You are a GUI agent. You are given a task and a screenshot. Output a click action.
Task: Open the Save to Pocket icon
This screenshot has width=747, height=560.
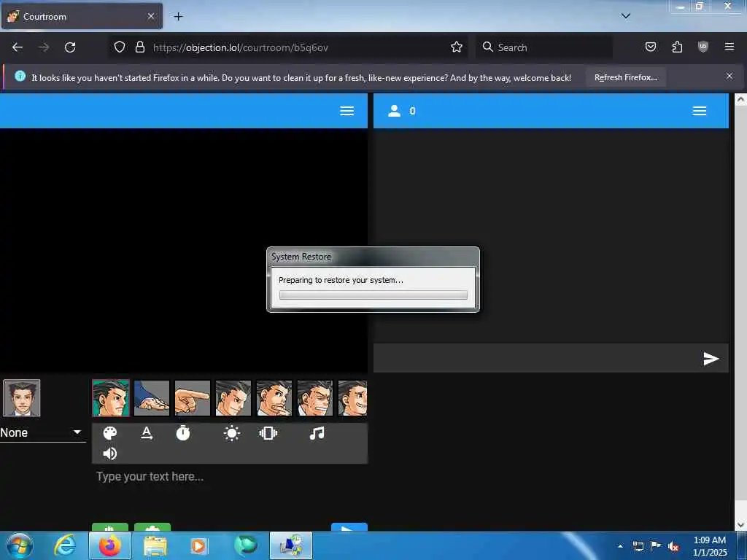650,47
